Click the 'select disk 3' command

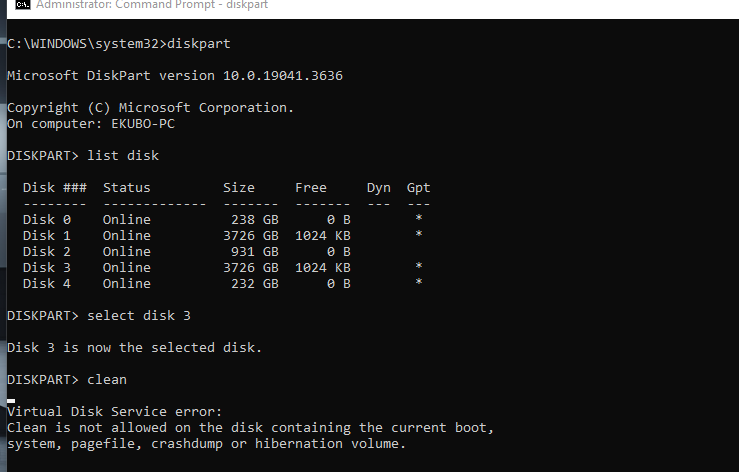pyautogui.click(x=139, y=316)
